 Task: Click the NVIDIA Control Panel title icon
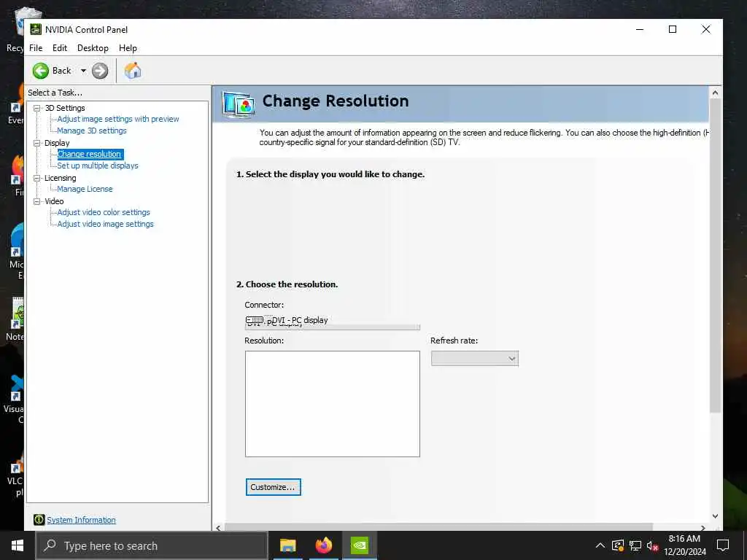pos(36,29)
